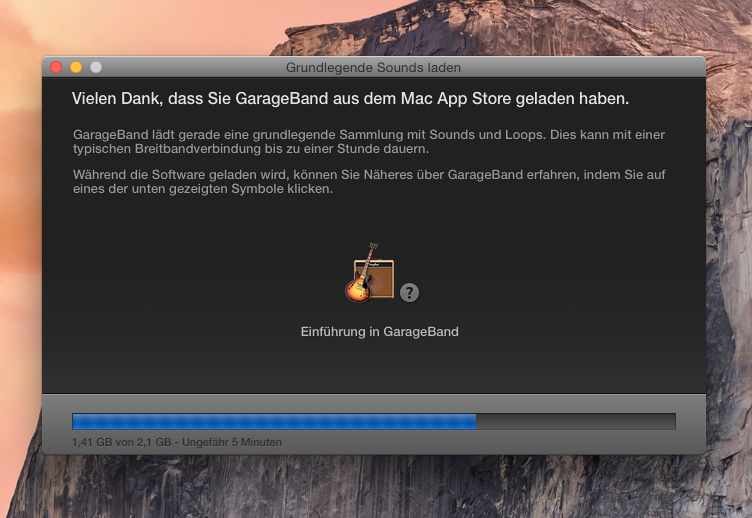
Task: Click the GarageBand guitar and amp icon
Action: 370,273
